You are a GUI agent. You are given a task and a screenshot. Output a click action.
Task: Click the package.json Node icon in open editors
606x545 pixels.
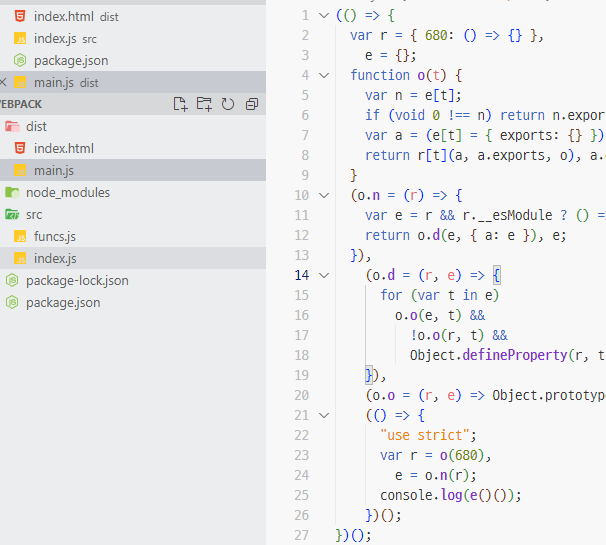(x=20, y=60)
